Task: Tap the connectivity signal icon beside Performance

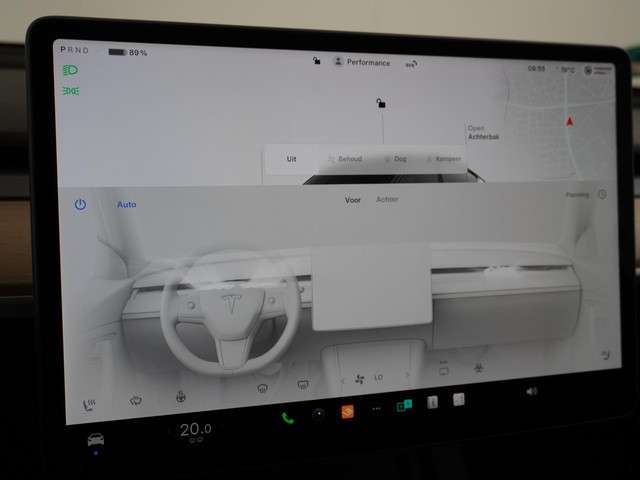Action: tap(411, 64)
